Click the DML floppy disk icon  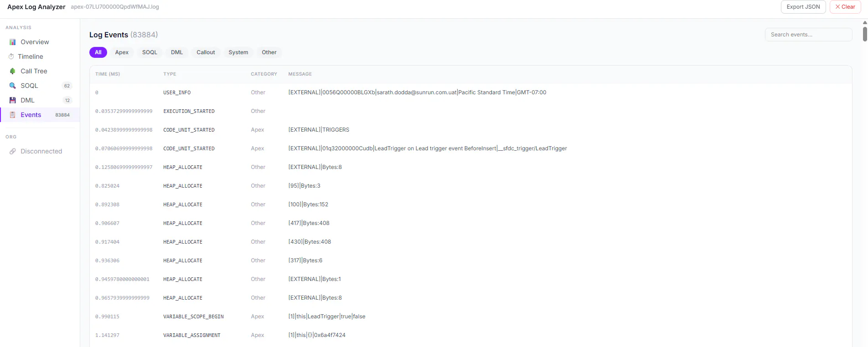tap(13, 100)
